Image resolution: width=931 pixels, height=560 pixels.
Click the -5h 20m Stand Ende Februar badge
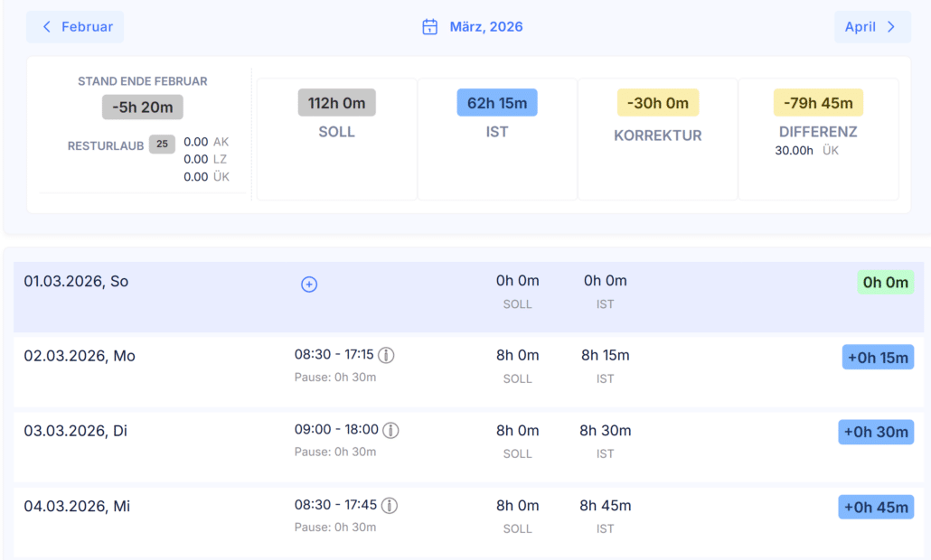(x=143, y=107)
